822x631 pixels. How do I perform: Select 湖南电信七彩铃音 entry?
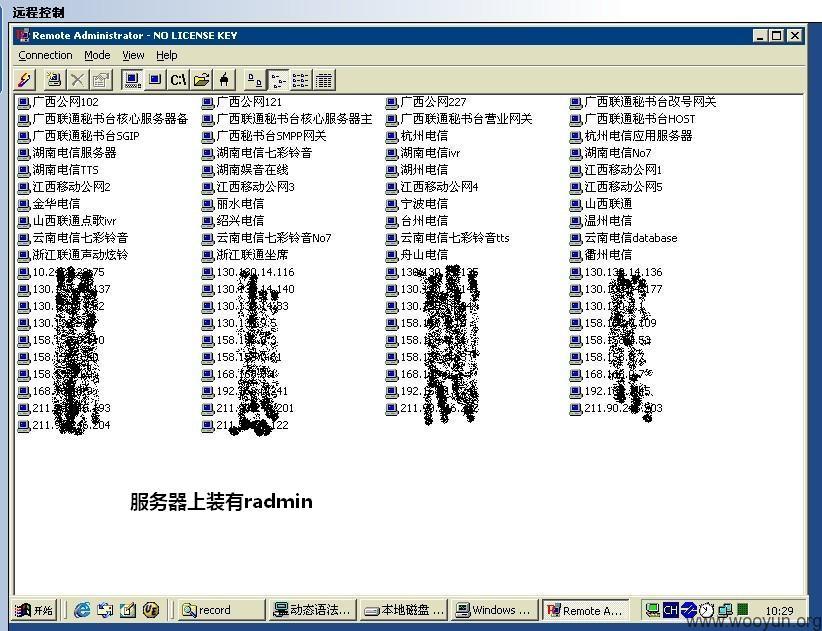(257, 153)
